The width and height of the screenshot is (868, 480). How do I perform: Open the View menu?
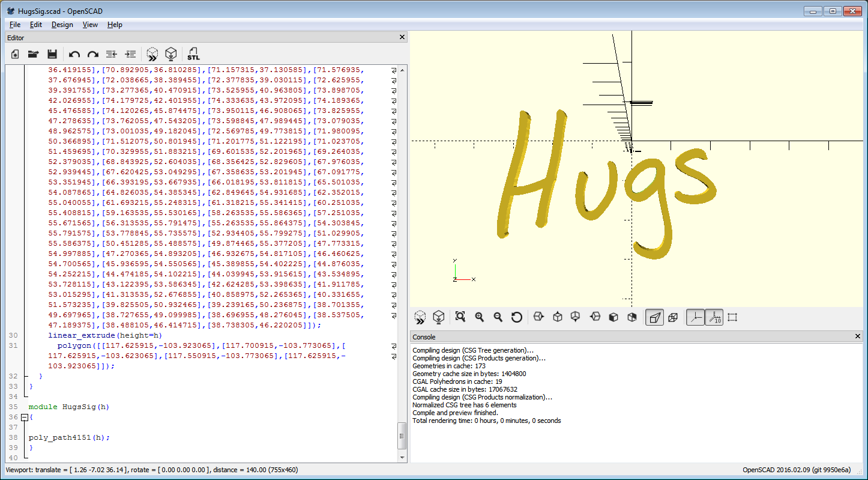(90, 25)
